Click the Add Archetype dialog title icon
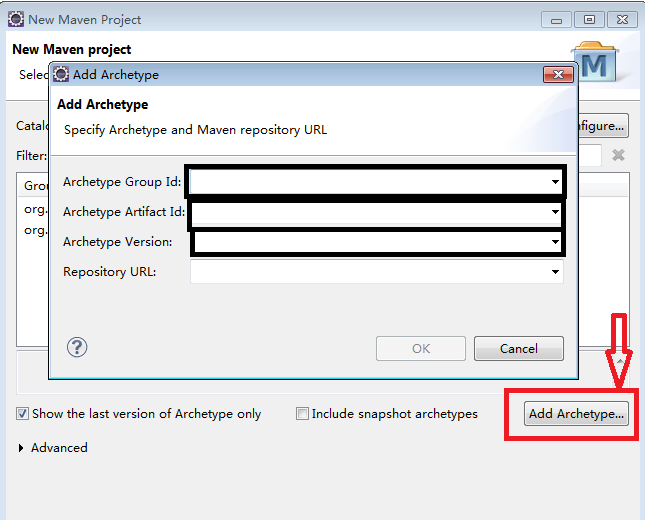This screenshot has width=645, height=520. pos(61,74)
